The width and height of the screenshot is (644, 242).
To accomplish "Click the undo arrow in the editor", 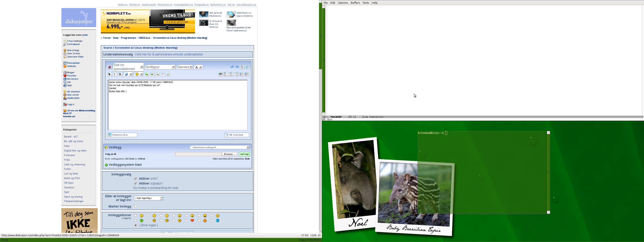I will pyautogui.click(x=232, y=67).
